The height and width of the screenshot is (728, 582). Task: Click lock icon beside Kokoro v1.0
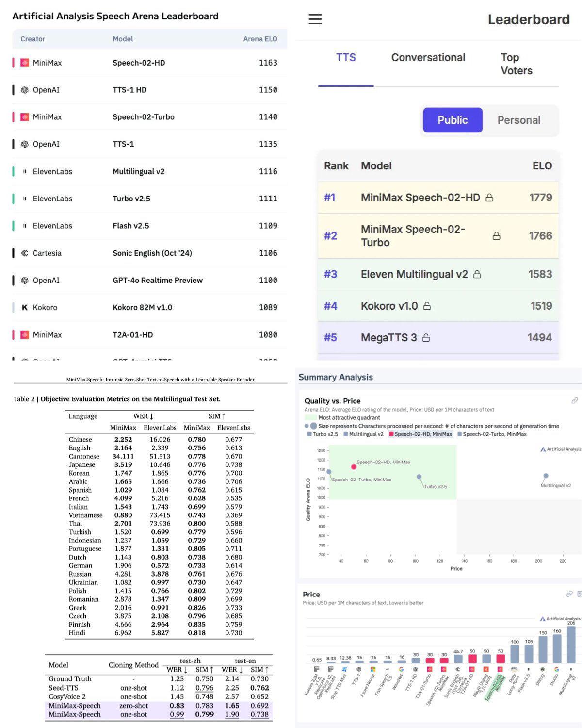pos(427,306)
